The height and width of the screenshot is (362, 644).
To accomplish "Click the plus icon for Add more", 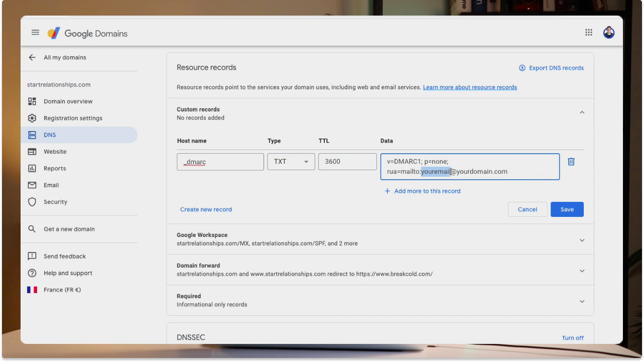I will coord(388,191).
